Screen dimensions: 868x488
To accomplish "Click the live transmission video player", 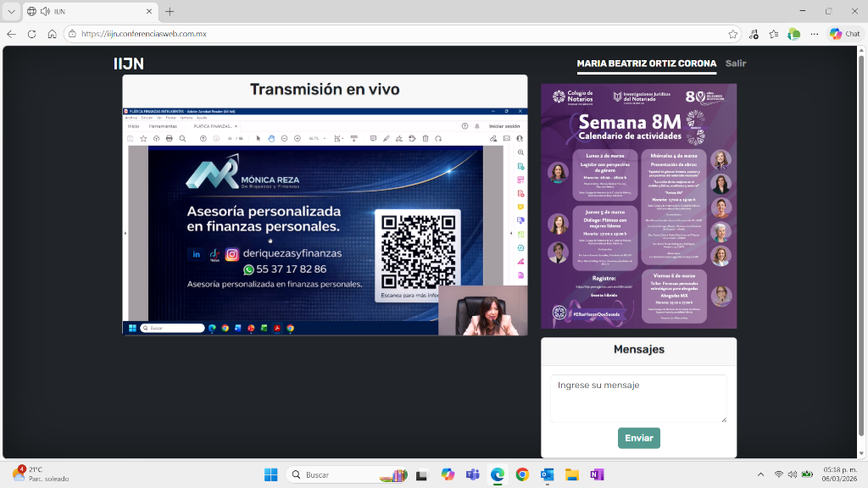I will click(x=325, y=221).
